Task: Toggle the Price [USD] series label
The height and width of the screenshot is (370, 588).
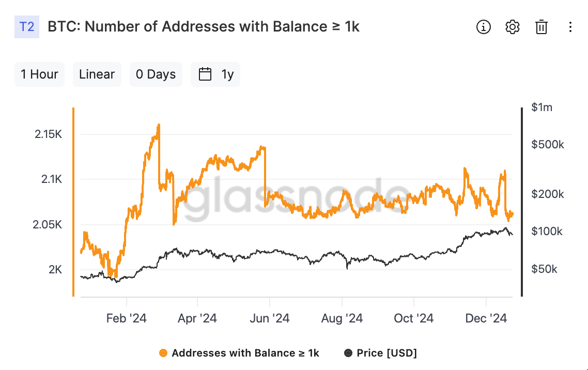Action: pyautogui.click(x=386, y=353)
